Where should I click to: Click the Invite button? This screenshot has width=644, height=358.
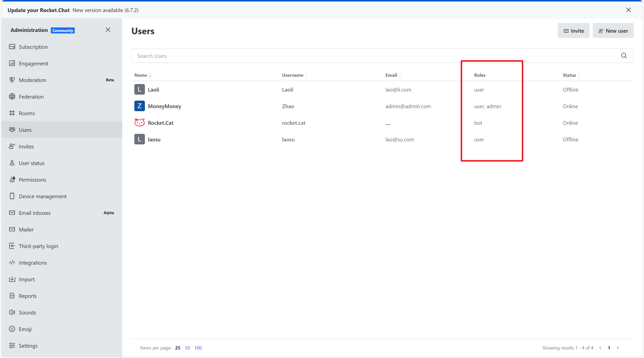[573, 31]
